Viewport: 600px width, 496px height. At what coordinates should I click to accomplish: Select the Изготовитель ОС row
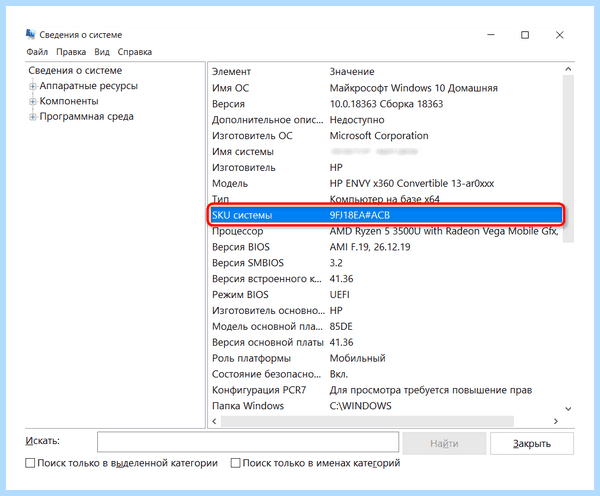386,136
